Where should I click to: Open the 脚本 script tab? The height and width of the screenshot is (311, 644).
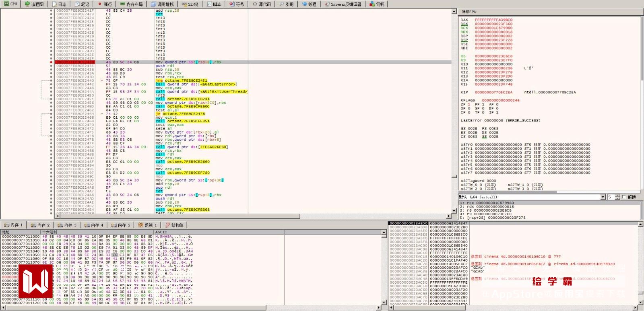click(x=214, y=4)
